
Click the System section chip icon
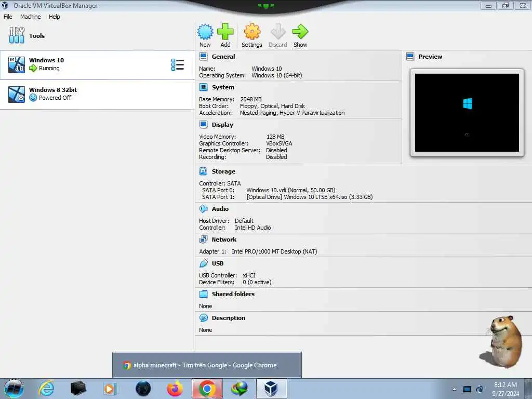click(204, 87)
